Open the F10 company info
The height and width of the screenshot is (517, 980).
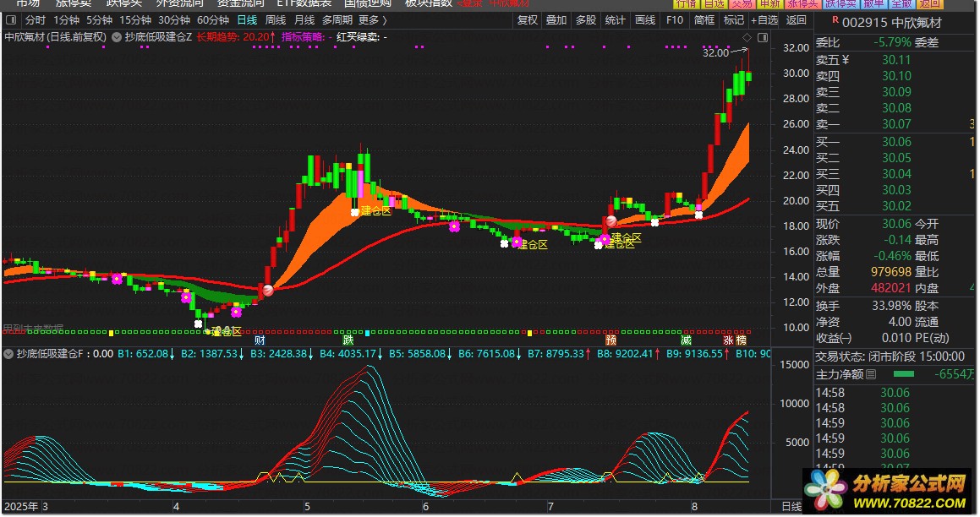pos(675,20)
